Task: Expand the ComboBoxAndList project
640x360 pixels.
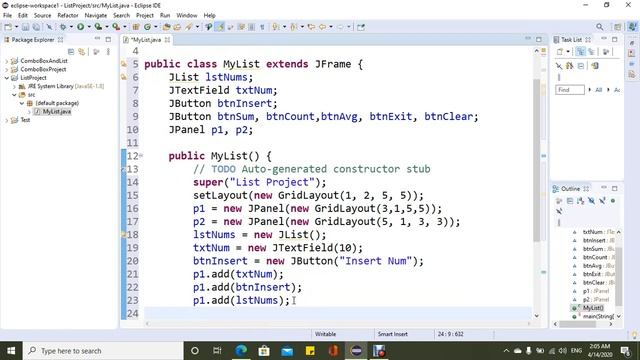Action: (x=7, y=61)
